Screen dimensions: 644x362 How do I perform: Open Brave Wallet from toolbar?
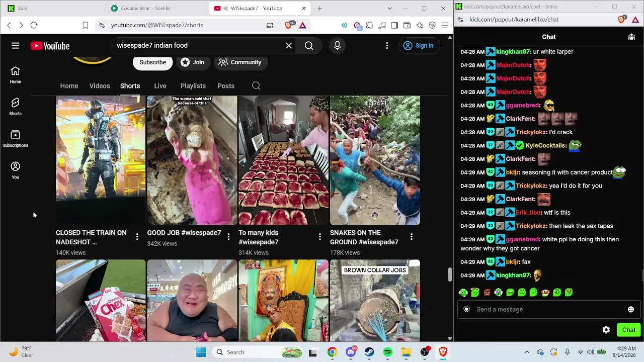[407, 25]
